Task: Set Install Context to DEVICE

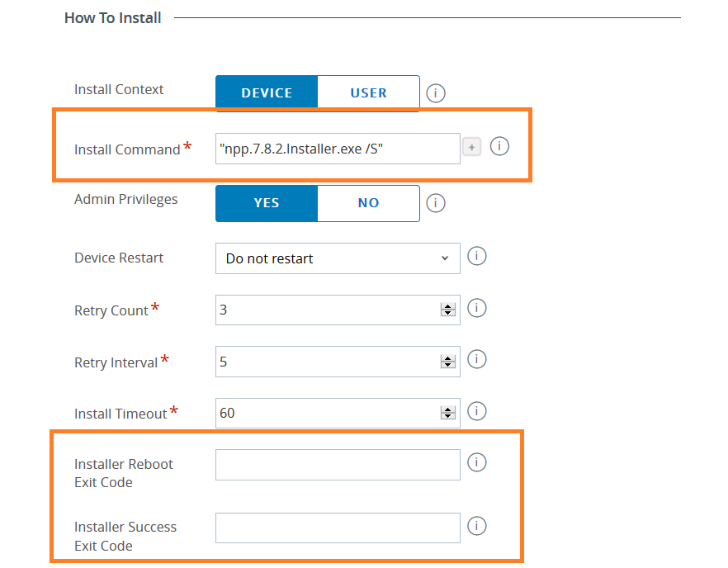Action: pyautogui.click(x=267, y=93)
